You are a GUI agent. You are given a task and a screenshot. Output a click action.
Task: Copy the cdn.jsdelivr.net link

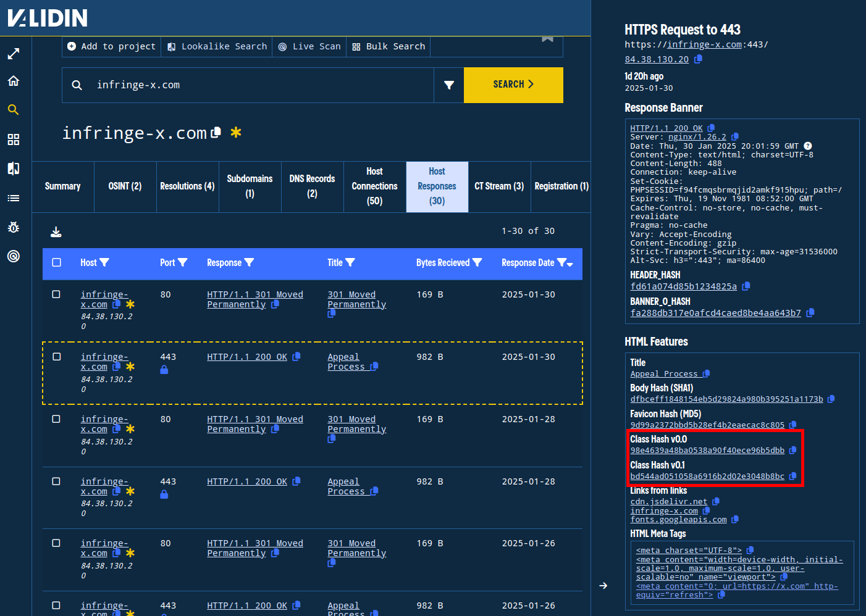[715, 501]
